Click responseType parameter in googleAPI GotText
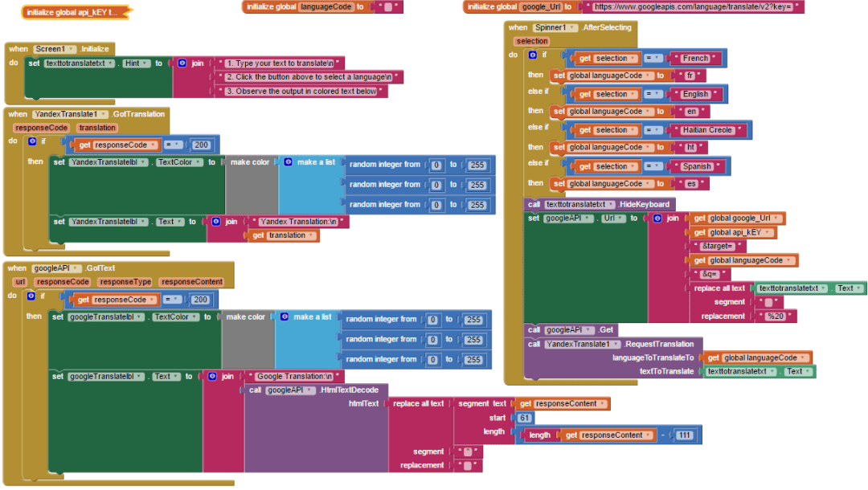The width and height of the screenshot is (868, 490). (x=125, y=282)
